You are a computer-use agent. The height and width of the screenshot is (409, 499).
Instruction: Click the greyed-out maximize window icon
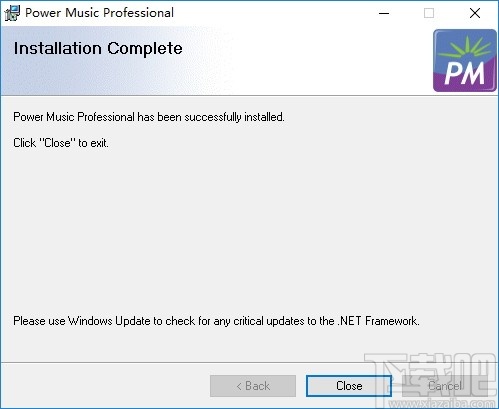(429, 13)
